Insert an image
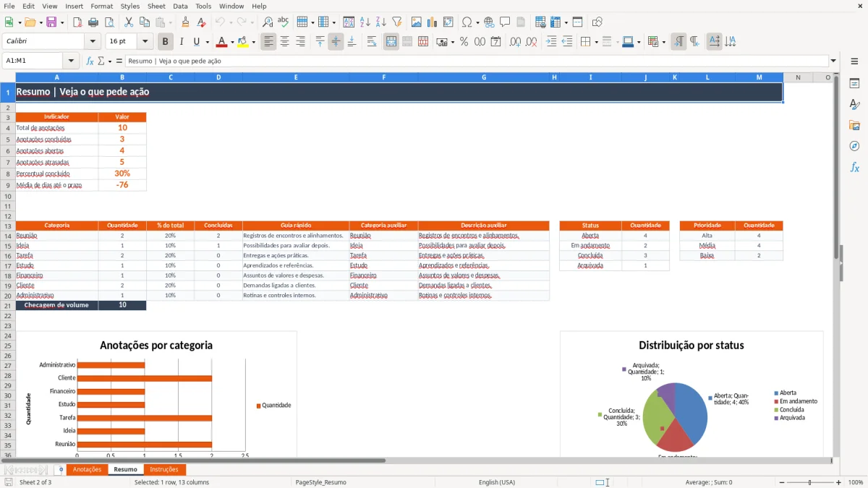868x488 pixels. click(x=417, y=22)
